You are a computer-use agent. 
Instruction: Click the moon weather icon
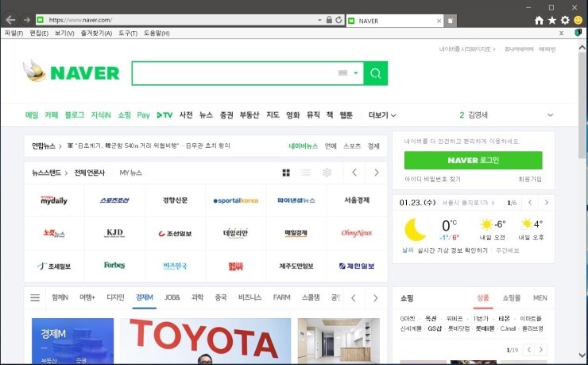[415, 230]
